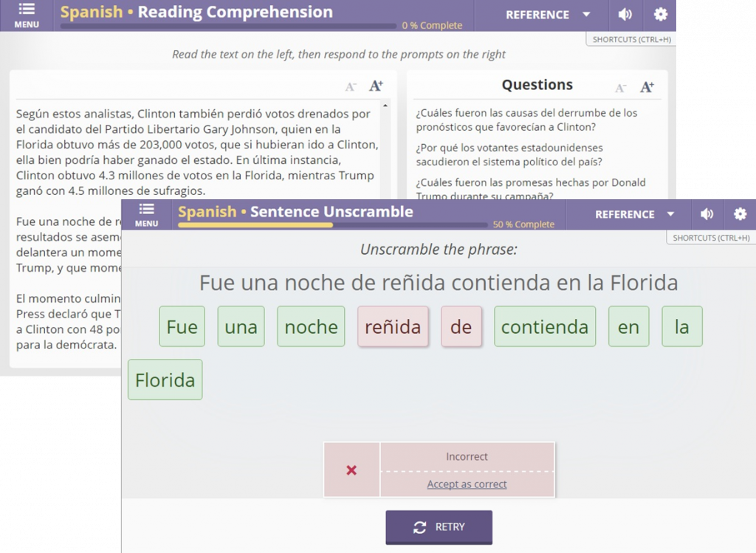Click the 'Accept as correct' link
Image resolution: width=756 pixels, height=553 pixels.
467,484
